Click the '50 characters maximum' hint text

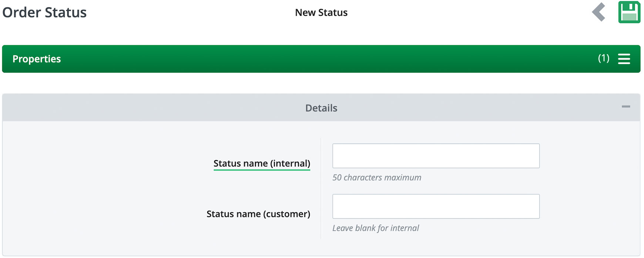[x=376, y=178]
